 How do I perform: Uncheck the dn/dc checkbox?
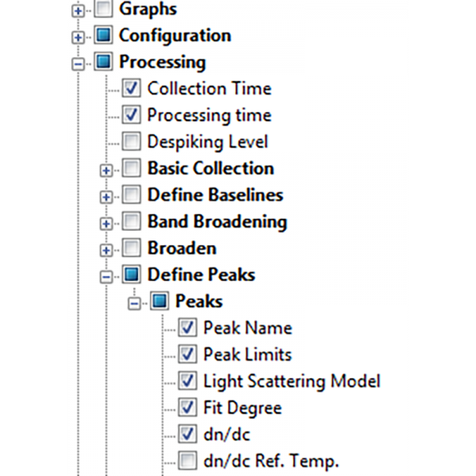point(187,433)
